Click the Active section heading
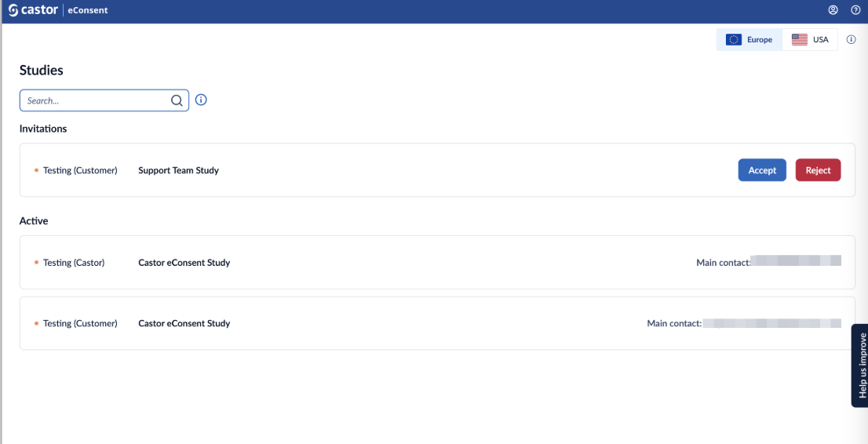This screenshot has width=868, height=444. click(x=34, y=221)
